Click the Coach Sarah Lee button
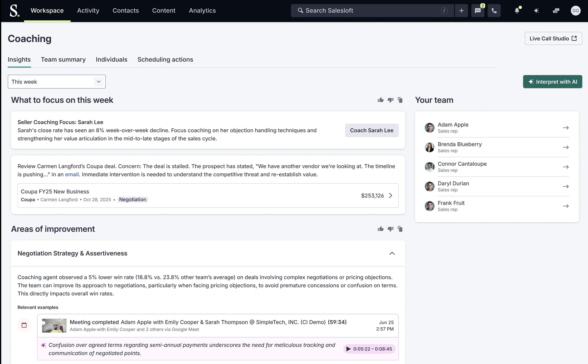Viewport: 588px width, 364px height. pyautogui.click(x=371, y=130)
